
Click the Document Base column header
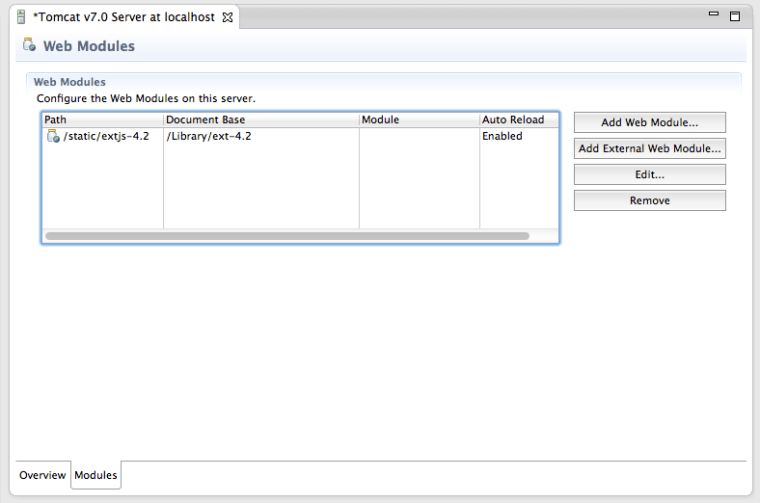click(260, 120)
